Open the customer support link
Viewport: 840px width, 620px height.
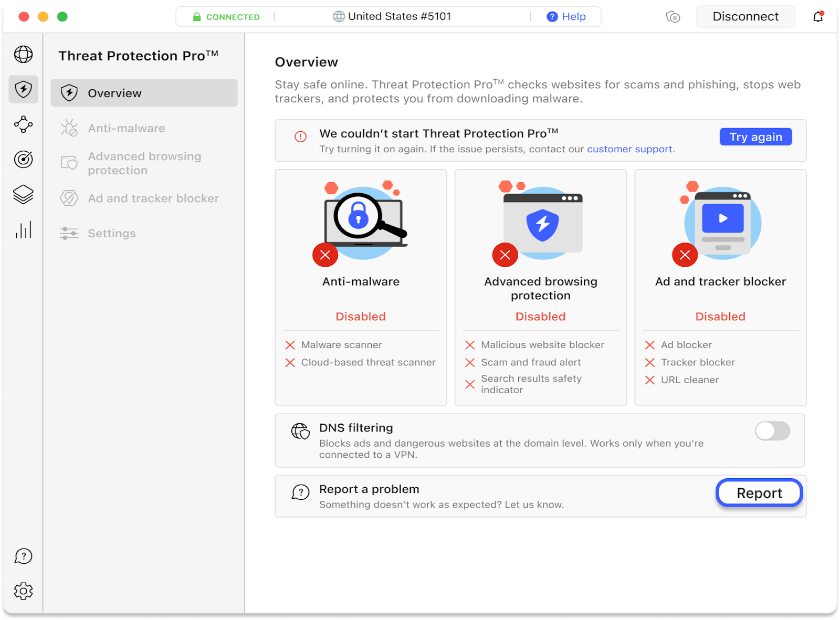pyautogui.click(x=629, y=149)
